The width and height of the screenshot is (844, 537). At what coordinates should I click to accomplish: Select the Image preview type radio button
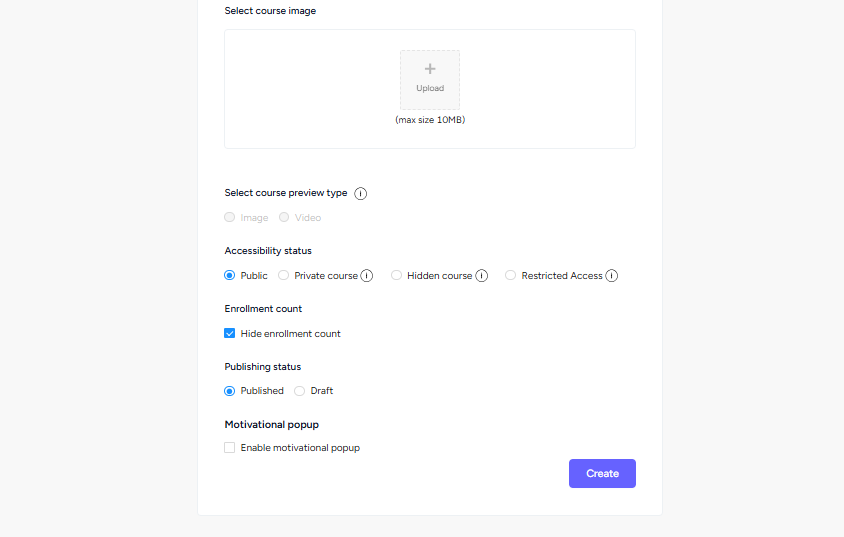[230, 217]
